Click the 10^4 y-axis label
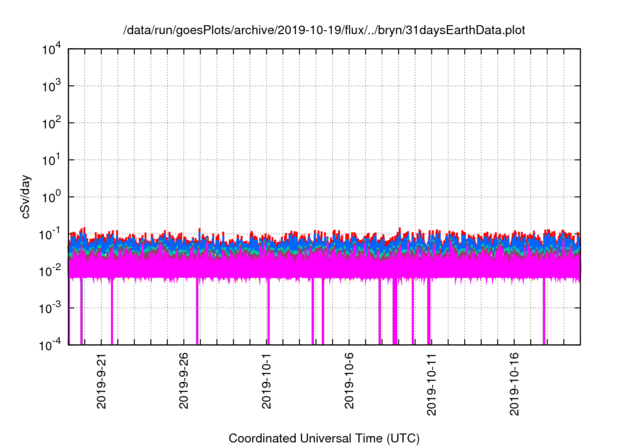Screen dimensions: 640x448 tap(51, 50)
